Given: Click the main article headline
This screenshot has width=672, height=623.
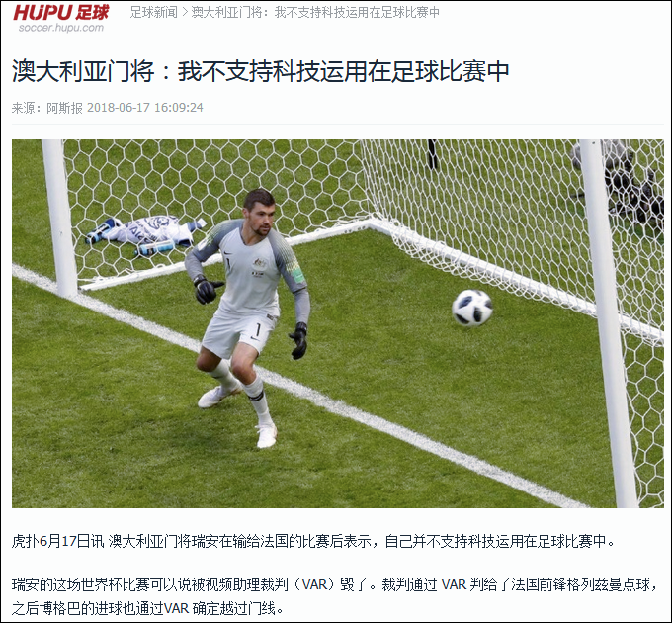Looking at the screenshot, I should [261, 71].
